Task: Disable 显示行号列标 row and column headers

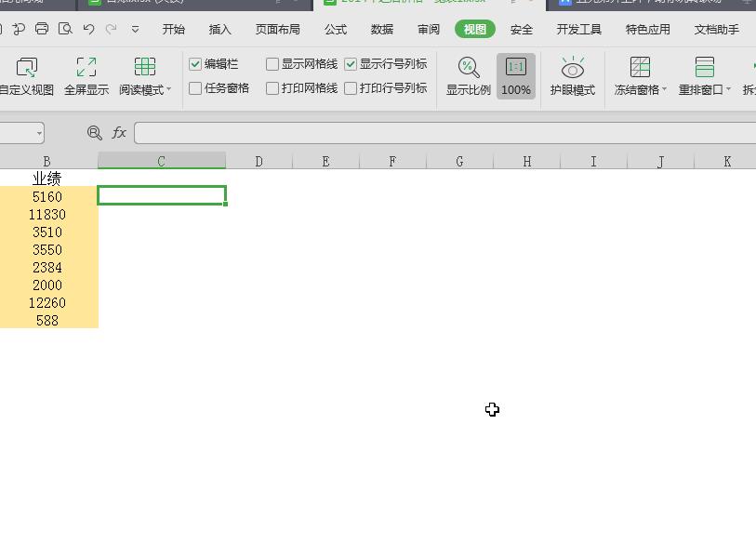Action: coord(351,64)
